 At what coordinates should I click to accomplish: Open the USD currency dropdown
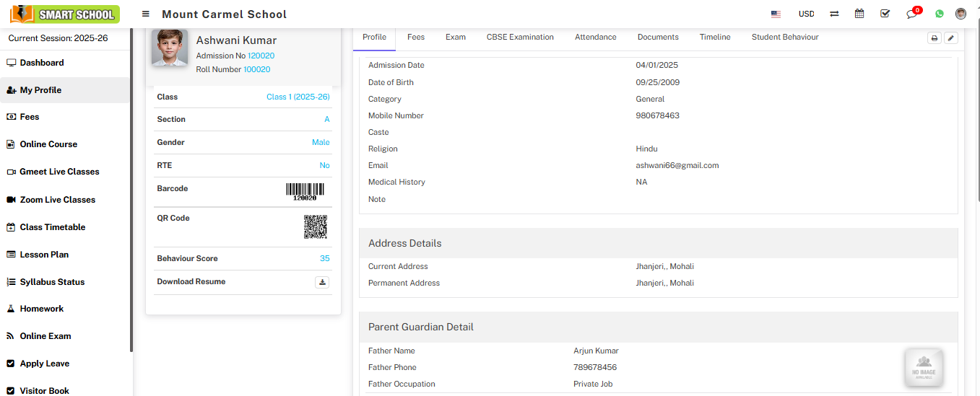click(806, 14)
